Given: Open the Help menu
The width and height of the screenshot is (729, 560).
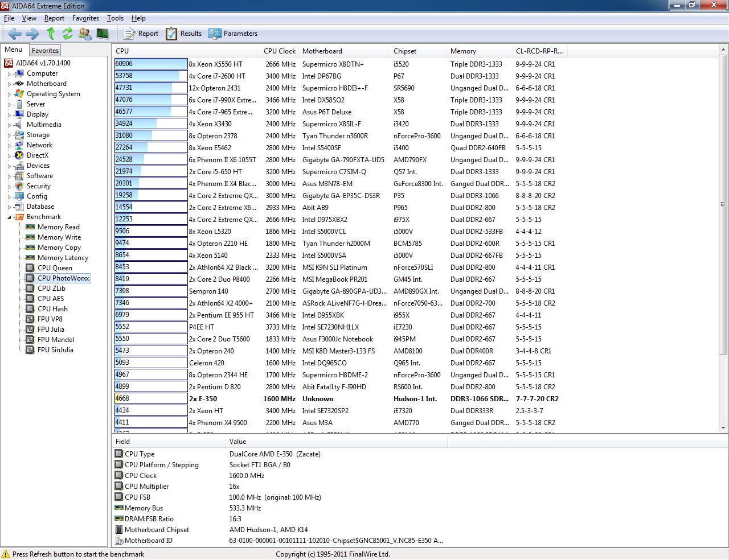Looking at the screenshot, I should (138, 18).
